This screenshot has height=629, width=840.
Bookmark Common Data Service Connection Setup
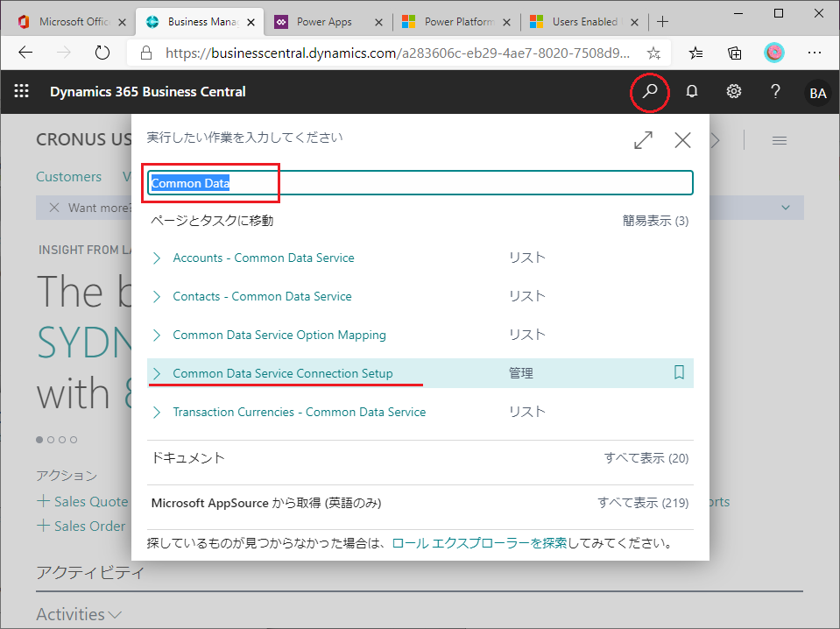(x=679, y=372)
